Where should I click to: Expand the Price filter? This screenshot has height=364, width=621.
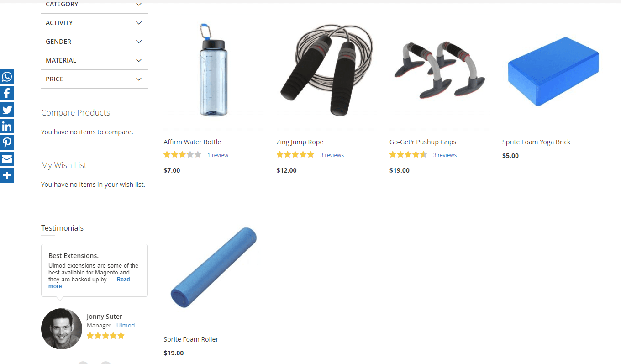point(95,79)
